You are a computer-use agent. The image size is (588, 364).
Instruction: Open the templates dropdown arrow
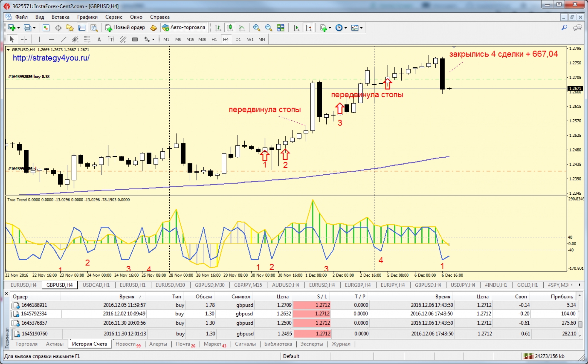click(361, 28)
